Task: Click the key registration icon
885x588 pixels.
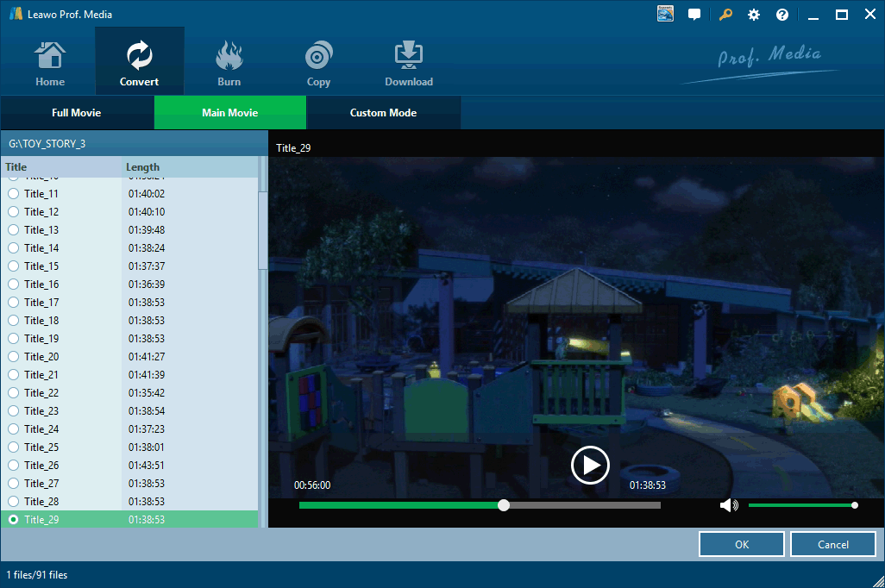Action: (x=725, y=15)
